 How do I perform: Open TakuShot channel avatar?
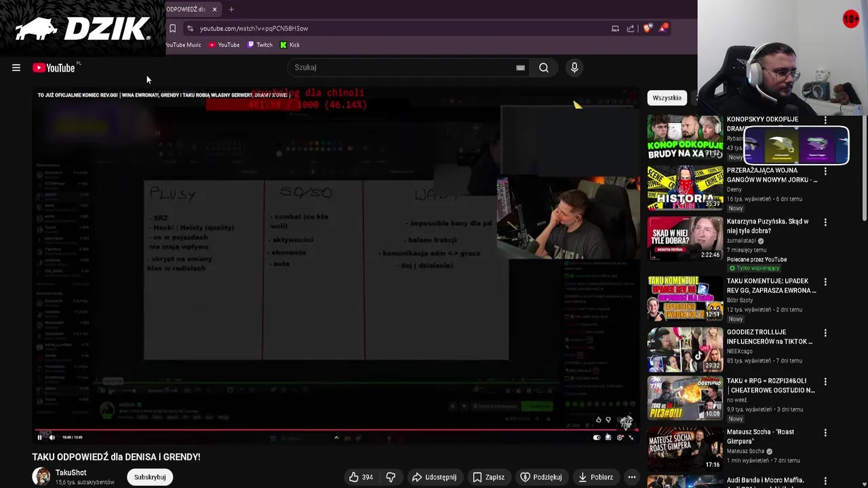point(41,476)
